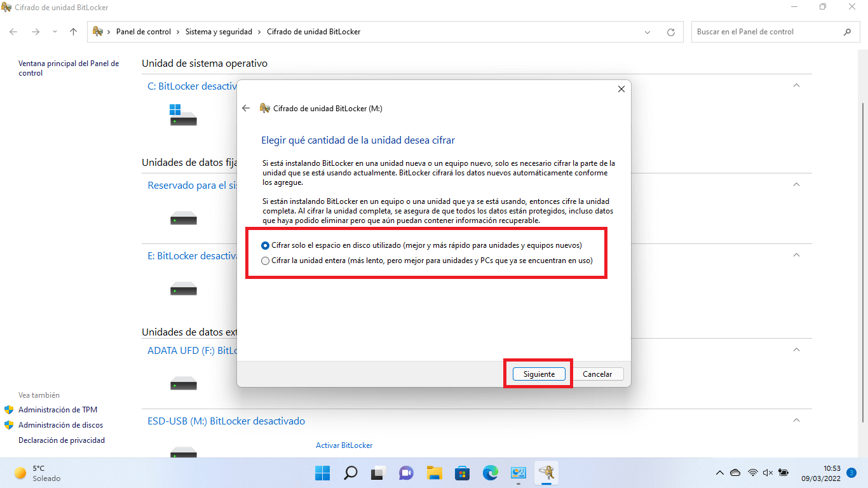
Task: Open Task View from taskbar
Action: (x=378, y=473)
